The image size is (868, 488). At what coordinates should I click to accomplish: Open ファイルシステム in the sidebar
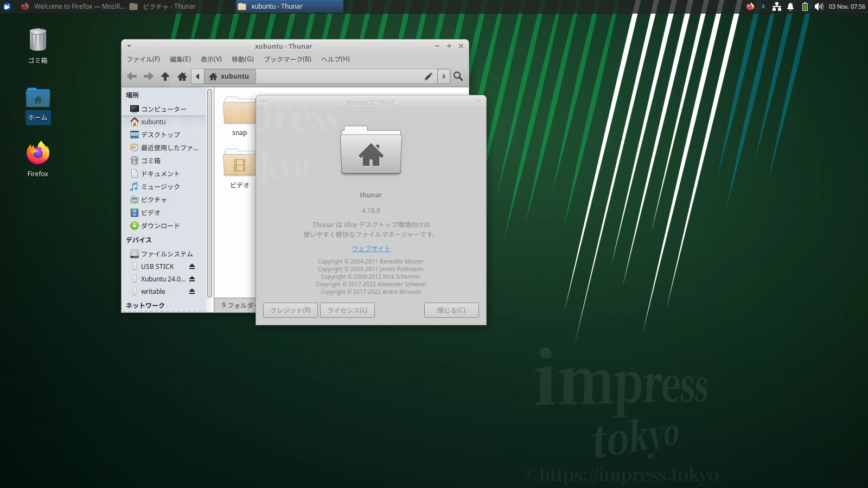164,254
